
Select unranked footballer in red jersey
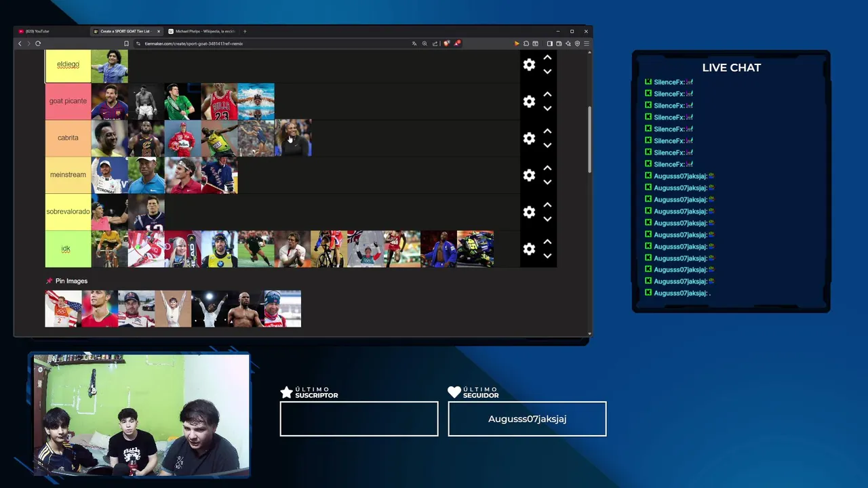(100, 308)
